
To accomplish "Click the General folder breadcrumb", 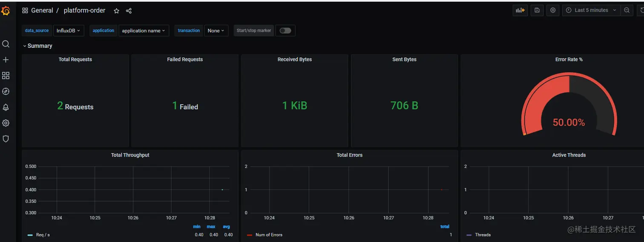I will pos(42,11).
